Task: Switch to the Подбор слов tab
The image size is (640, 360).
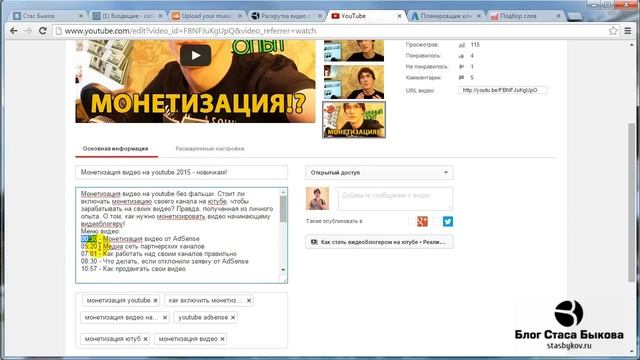Action: click(525, 16)
